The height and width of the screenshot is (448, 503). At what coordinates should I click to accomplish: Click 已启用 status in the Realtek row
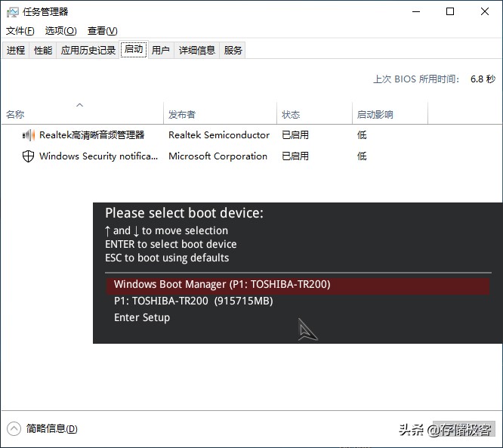pos(295,135)
